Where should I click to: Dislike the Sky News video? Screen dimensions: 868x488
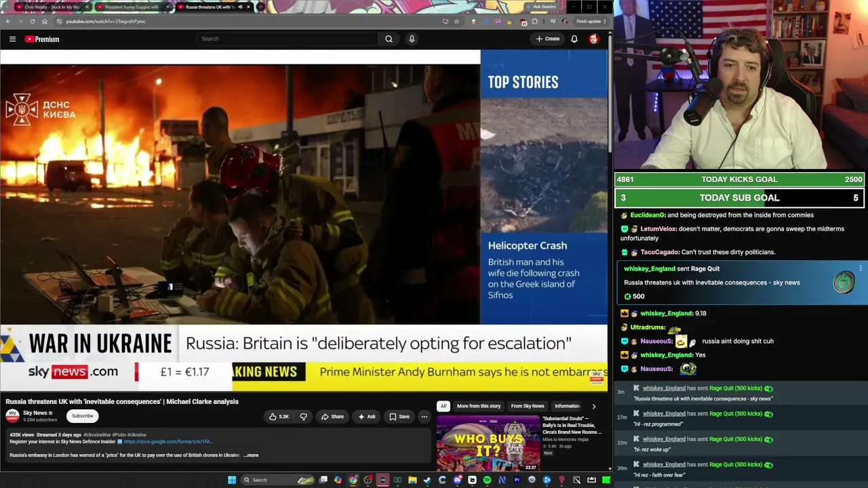(x=303, y=417)
